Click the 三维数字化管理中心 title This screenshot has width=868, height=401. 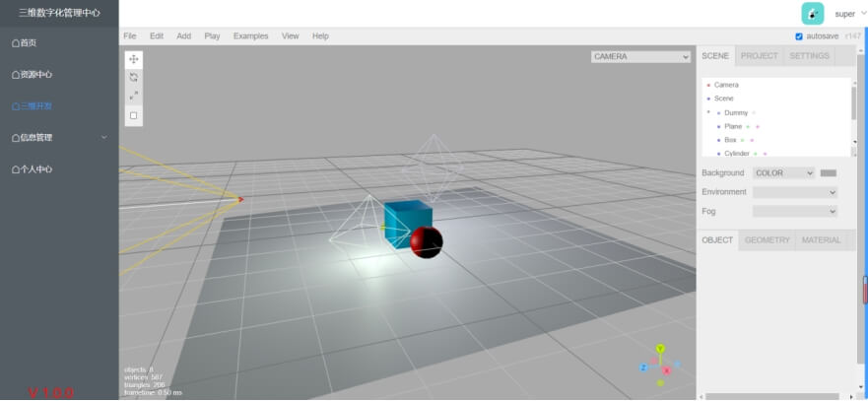59,13
